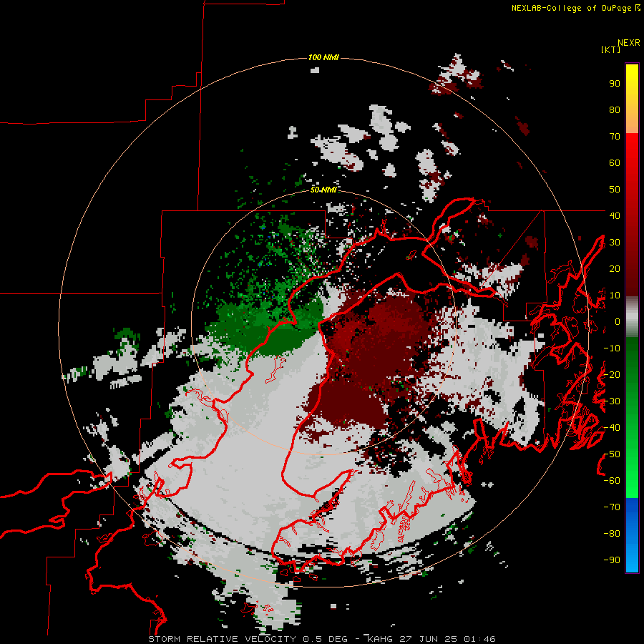Click the 0 value on velocity scale

[618, 321]
